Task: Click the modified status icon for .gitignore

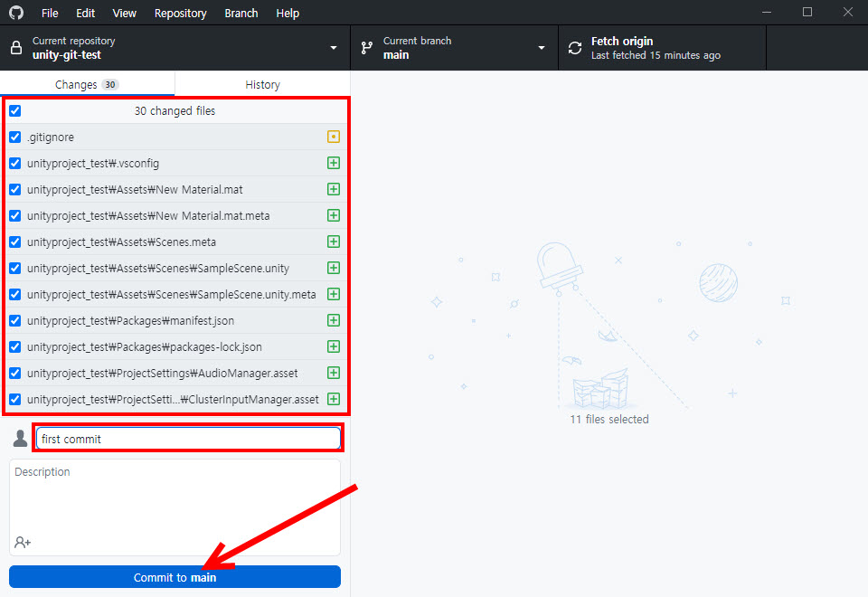Action: coord(334,137)
